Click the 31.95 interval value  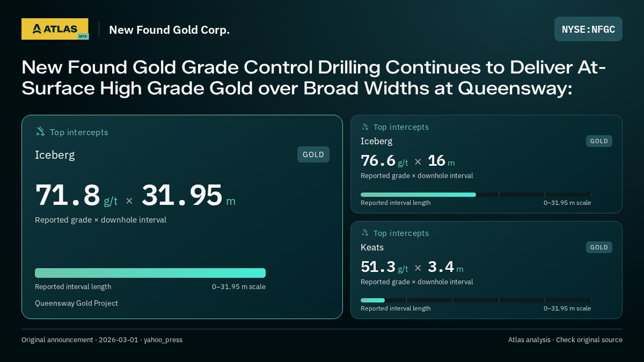coord(182,195)
